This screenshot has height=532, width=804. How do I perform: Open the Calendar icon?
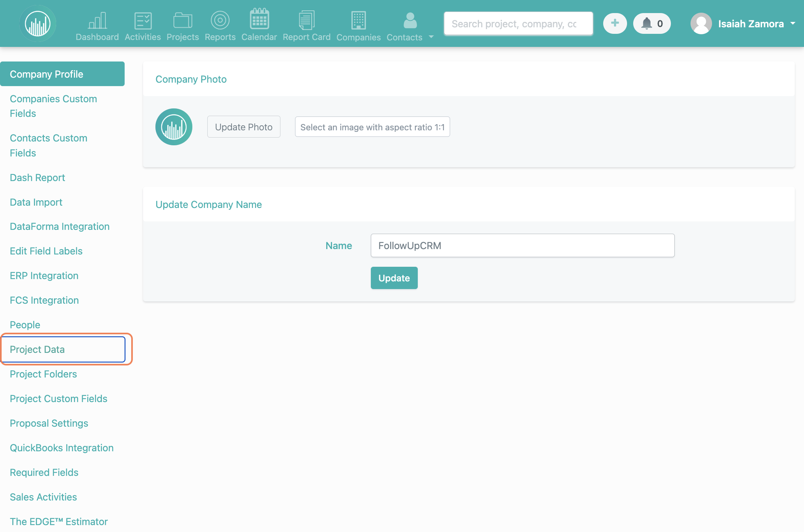pos(259,19)
